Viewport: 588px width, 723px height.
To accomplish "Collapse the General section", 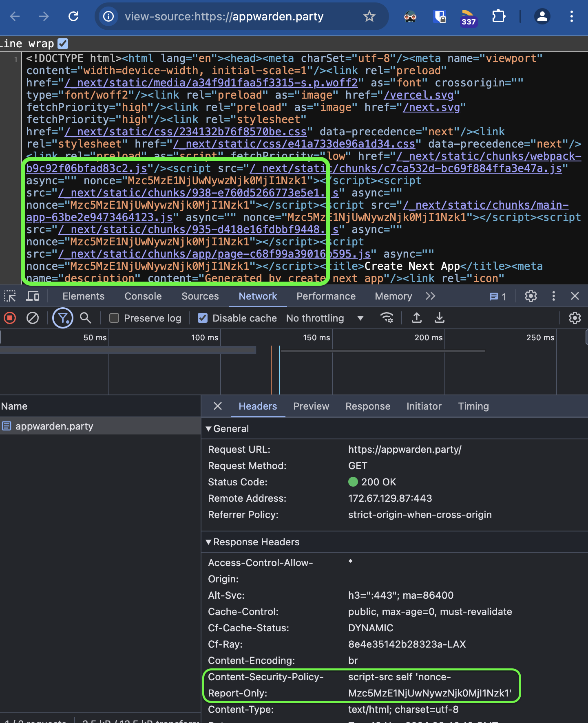I will 208,429.
